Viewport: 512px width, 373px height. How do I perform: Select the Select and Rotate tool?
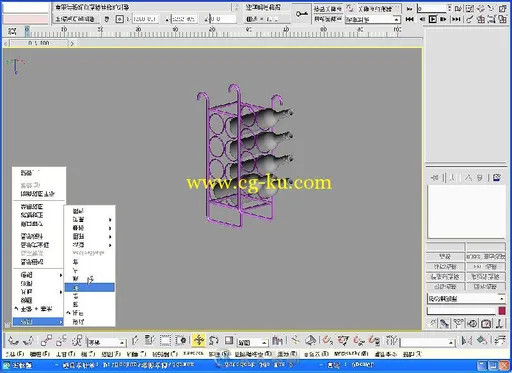(213, 341)
